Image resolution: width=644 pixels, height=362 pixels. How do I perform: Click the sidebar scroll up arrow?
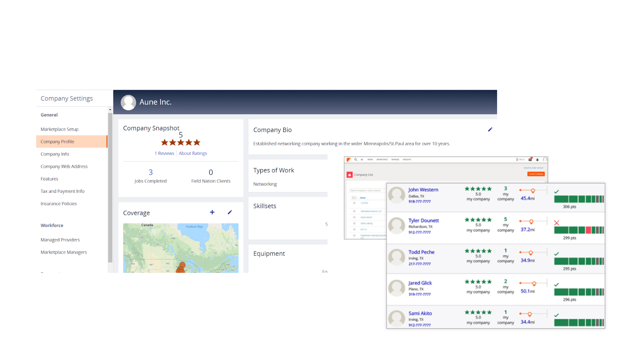pos(110,110)
